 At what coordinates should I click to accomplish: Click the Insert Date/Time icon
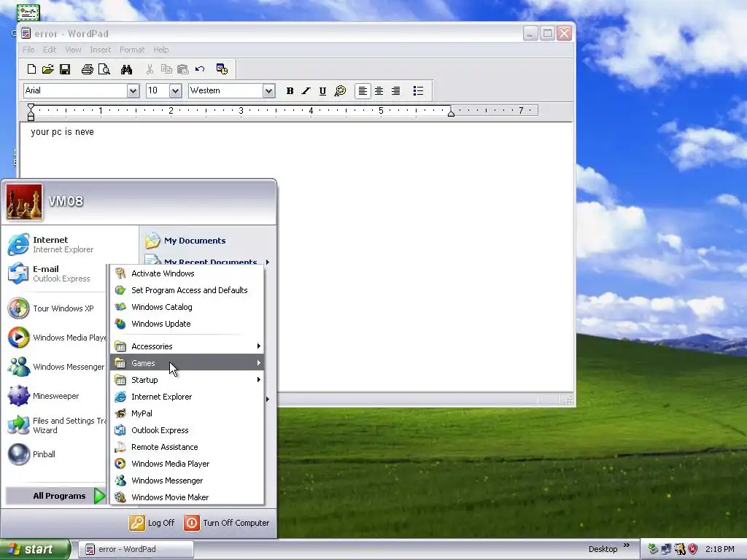(222, 69)
